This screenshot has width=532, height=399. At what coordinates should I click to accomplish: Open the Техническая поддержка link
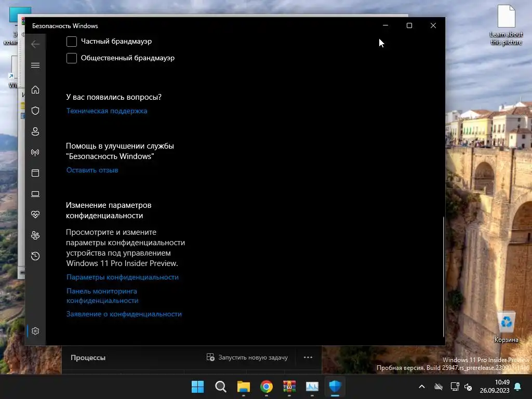tap(107, 111)
